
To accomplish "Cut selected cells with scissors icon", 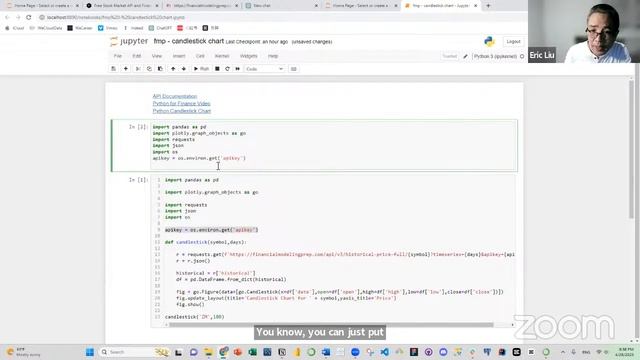I will click(138, 69).
